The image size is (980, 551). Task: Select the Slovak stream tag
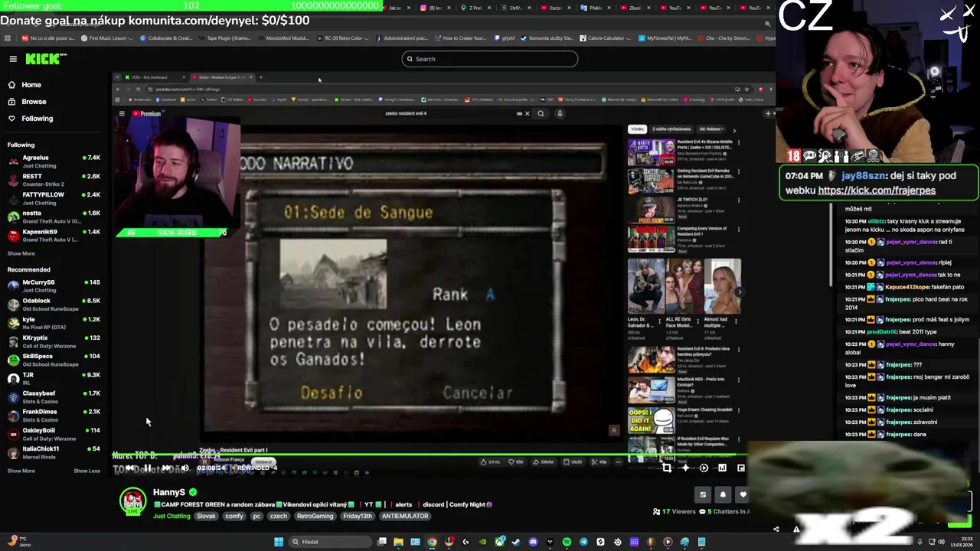(x=206, y=516)
